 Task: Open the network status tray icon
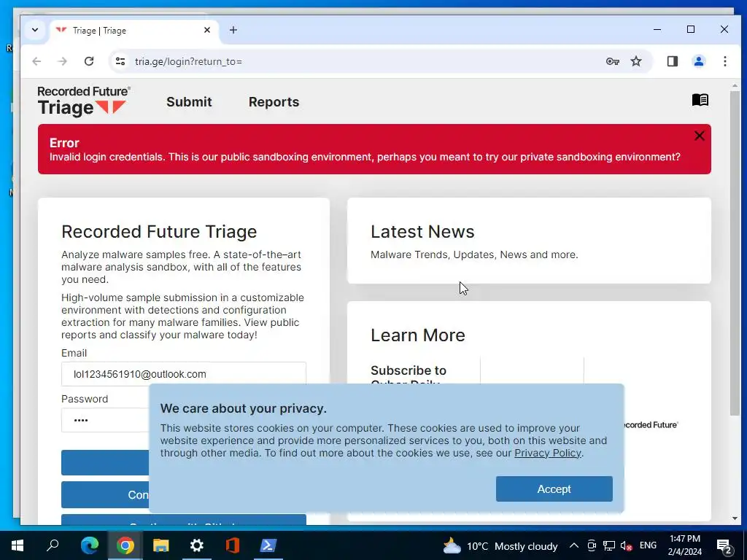point(608,545)
